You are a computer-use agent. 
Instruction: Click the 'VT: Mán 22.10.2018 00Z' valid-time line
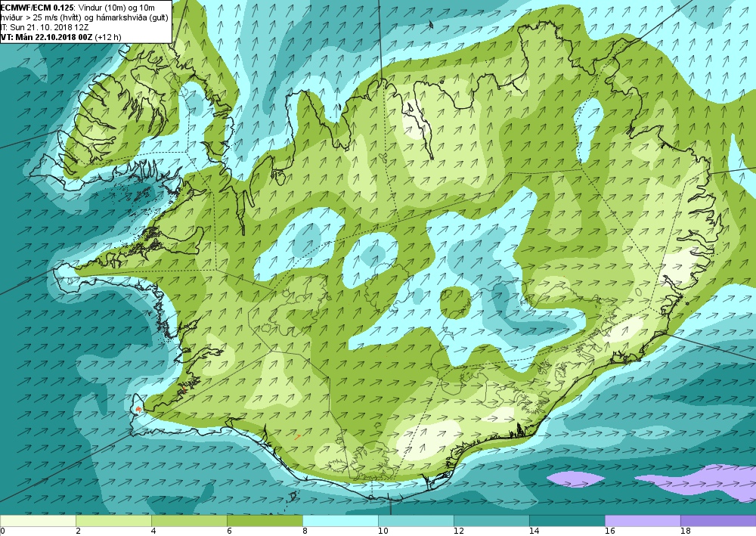coord(47,37)
